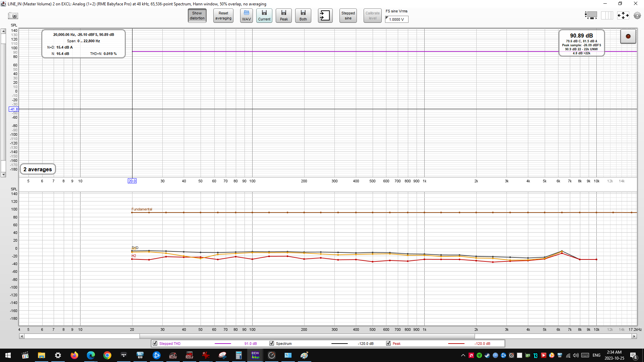The image size is (644, 362).
Task: Click the Peak red line swatch
Action: [456, 344]
